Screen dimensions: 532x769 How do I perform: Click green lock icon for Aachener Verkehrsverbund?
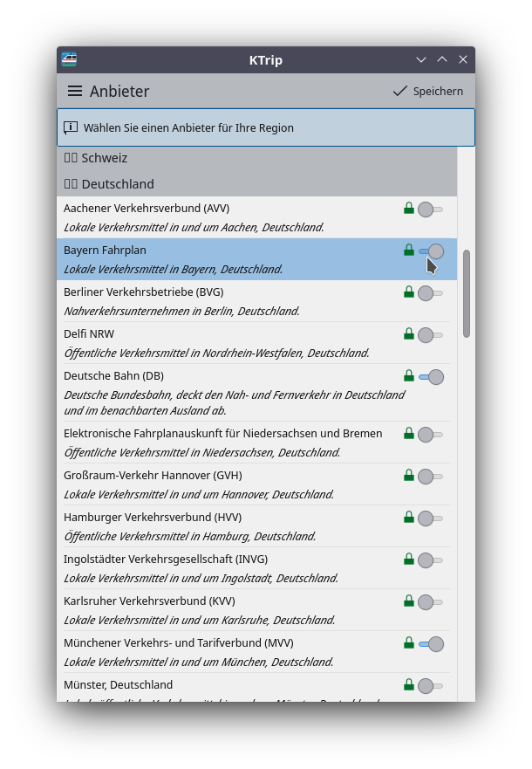click(x=408, y=209)
